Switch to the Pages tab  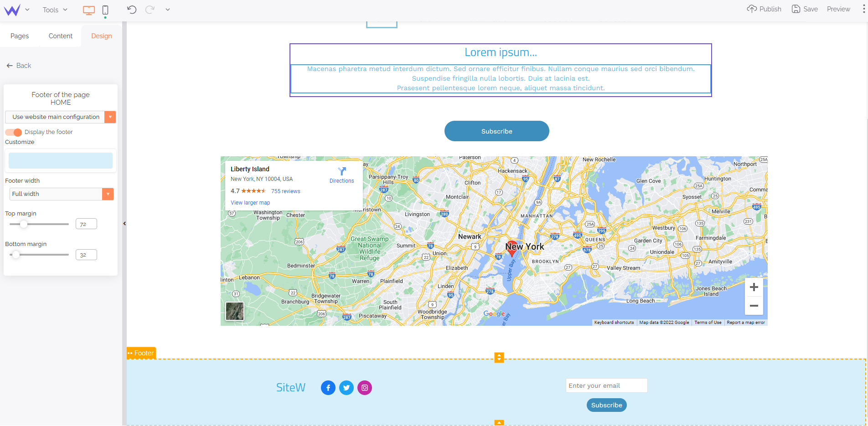tap(20, 36)
